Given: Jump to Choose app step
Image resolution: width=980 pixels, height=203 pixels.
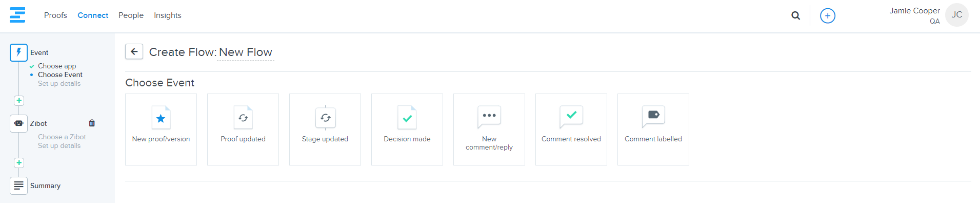Looking at the screenshot, I should [57, 66].
